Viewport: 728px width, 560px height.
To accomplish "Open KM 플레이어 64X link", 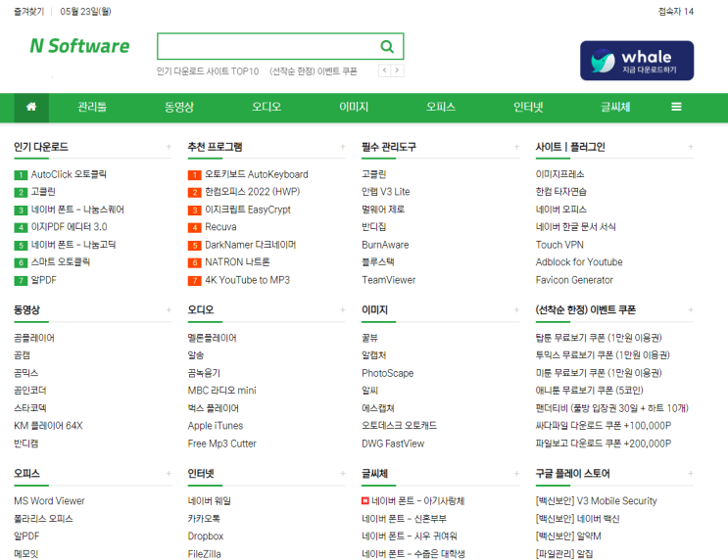I will (48, 426).
